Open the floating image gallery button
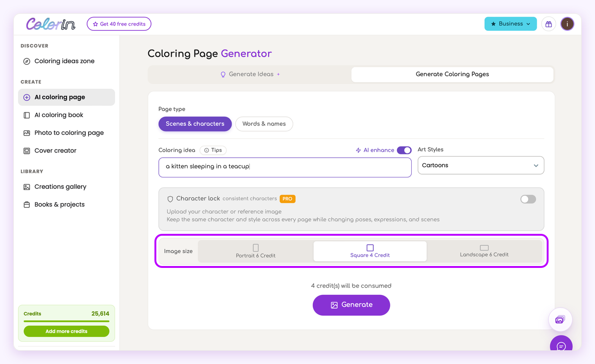This screenshot has width=595, height=364. (560, 320)
